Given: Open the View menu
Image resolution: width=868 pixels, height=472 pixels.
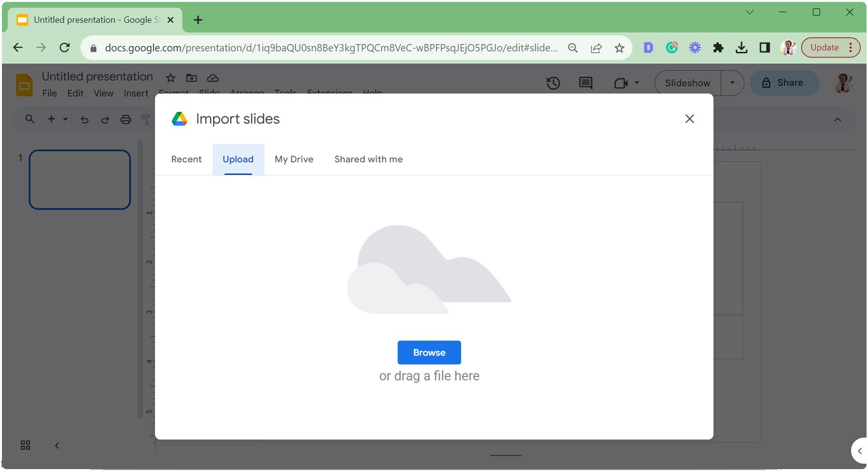Looking at the screenshot, I should point(104,93).
